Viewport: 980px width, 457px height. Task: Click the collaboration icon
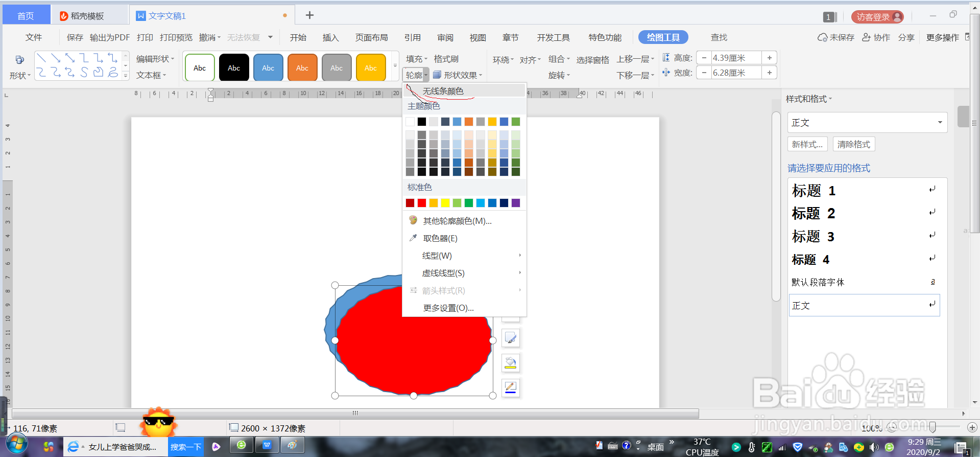tap(866, 37)
